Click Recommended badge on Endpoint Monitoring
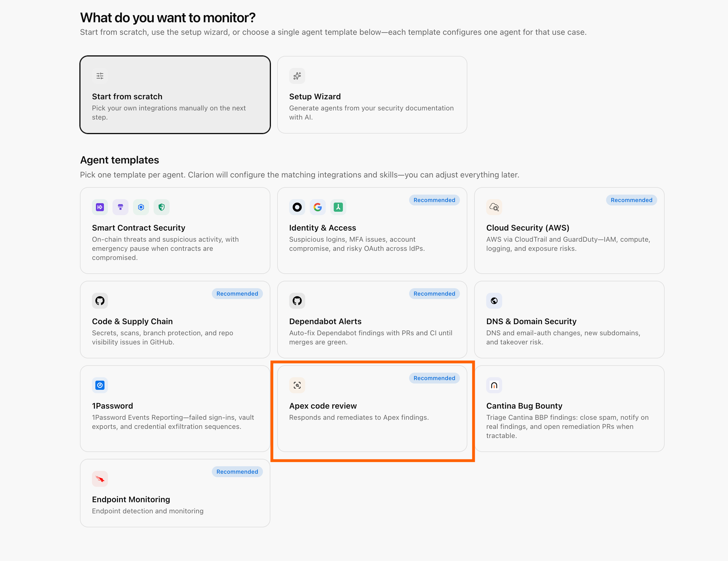 point(237,472)
